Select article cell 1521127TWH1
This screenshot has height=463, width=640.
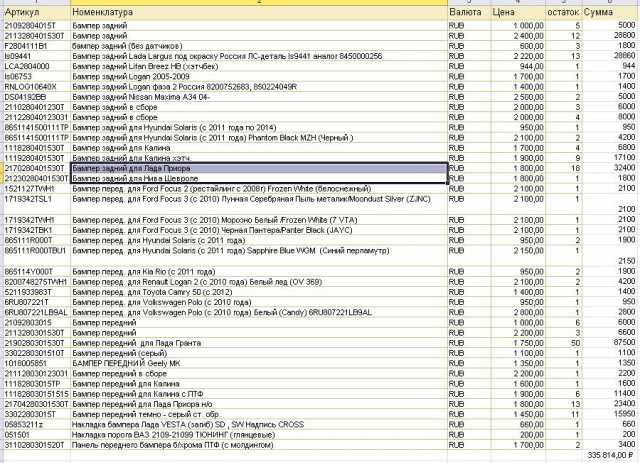[36, 189]
